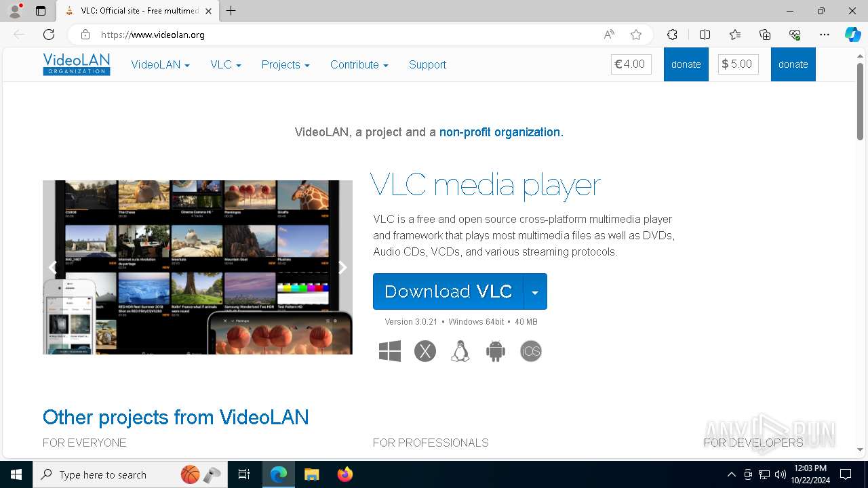The image size is (868, 488).
Task: Donate the euro amount
Action: 686,64
